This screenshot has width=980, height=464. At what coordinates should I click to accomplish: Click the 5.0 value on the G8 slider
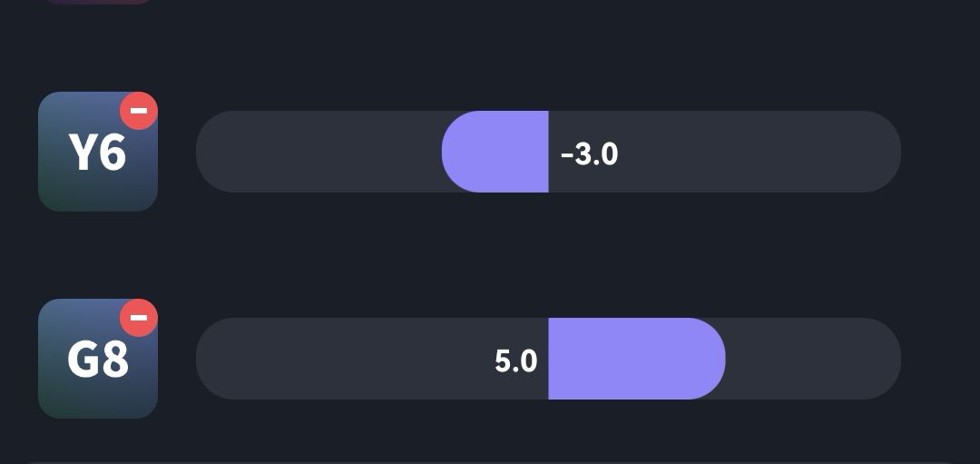[x=515, y=360]
